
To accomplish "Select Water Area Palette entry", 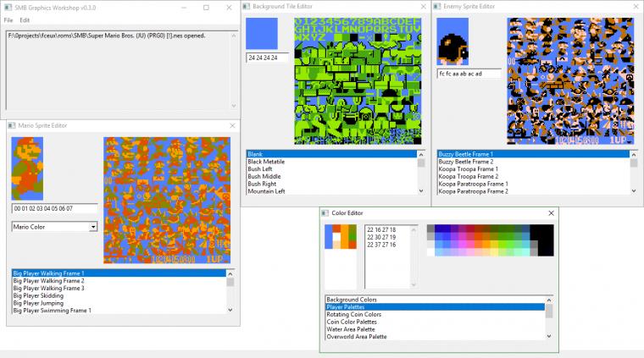I will pos(435,329).
